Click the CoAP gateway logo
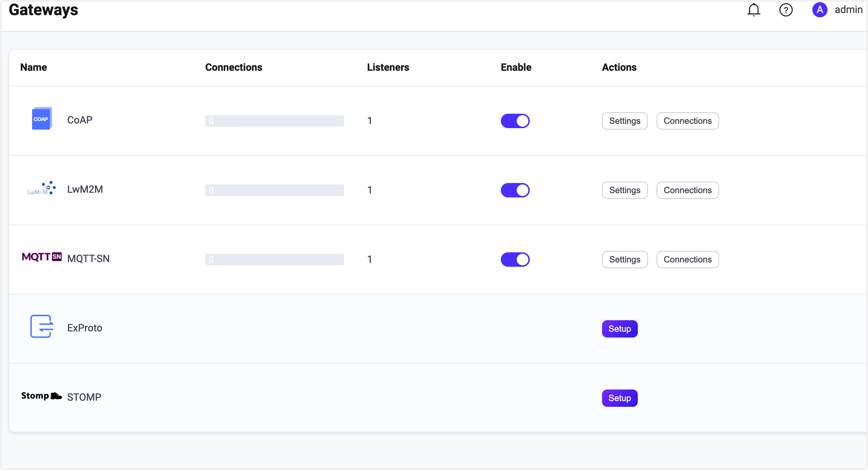Screen dimensions: 868x470 (42, 118)
